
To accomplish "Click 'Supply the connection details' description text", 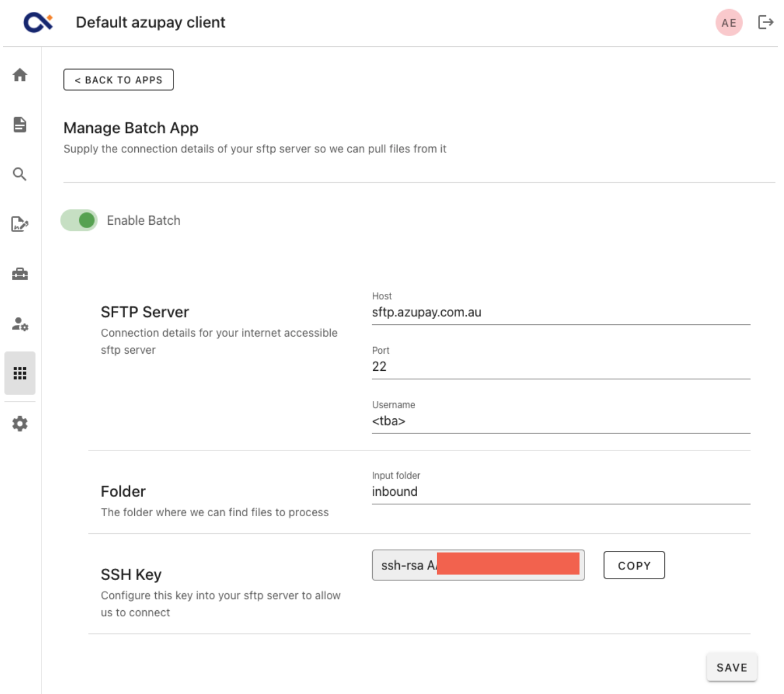I will [255, 149].
